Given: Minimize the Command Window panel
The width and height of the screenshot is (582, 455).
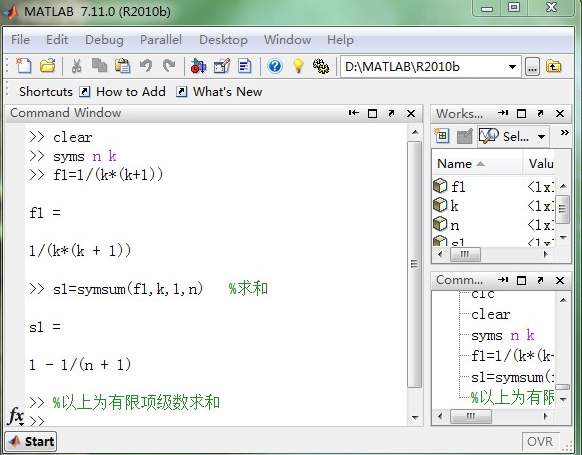Looking at the screenshot, I should click(x=353, y=113).
